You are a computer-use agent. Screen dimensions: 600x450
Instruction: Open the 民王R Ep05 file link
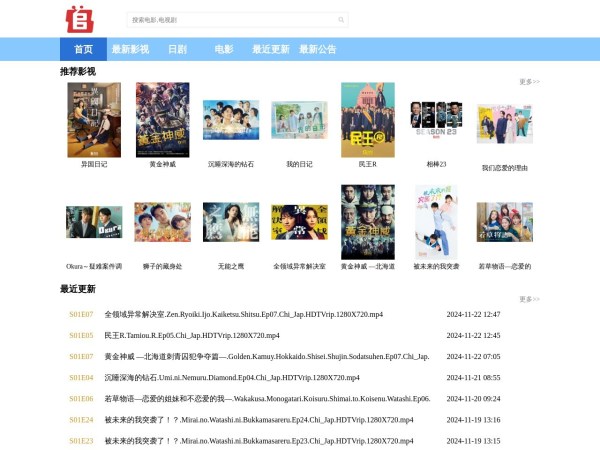pyautogui.click(x=192, y=335)
